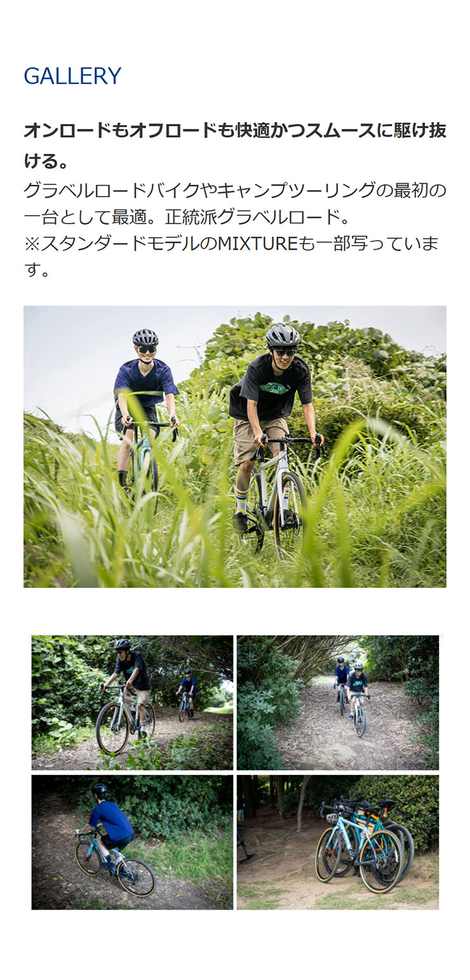Open thumbnail of rider on tan-tire bike with follower
470x980 pixels.
132,702
